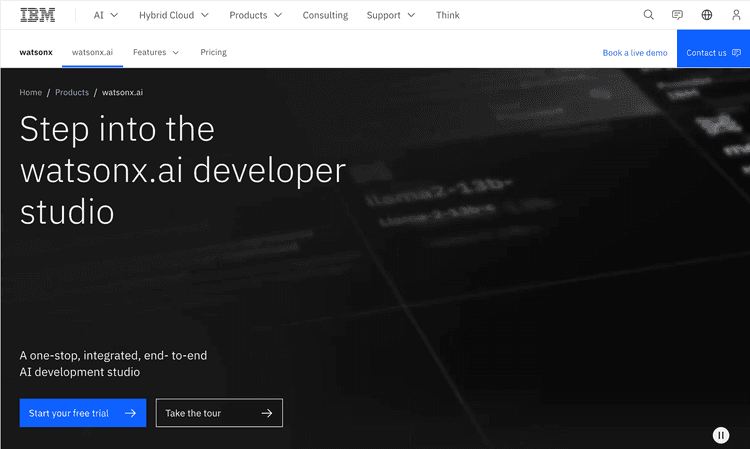Click the 'Step into the watsonx.ai developer studio' heading
The height and width of the screenshot is (449, 750).
coord(183,170)
